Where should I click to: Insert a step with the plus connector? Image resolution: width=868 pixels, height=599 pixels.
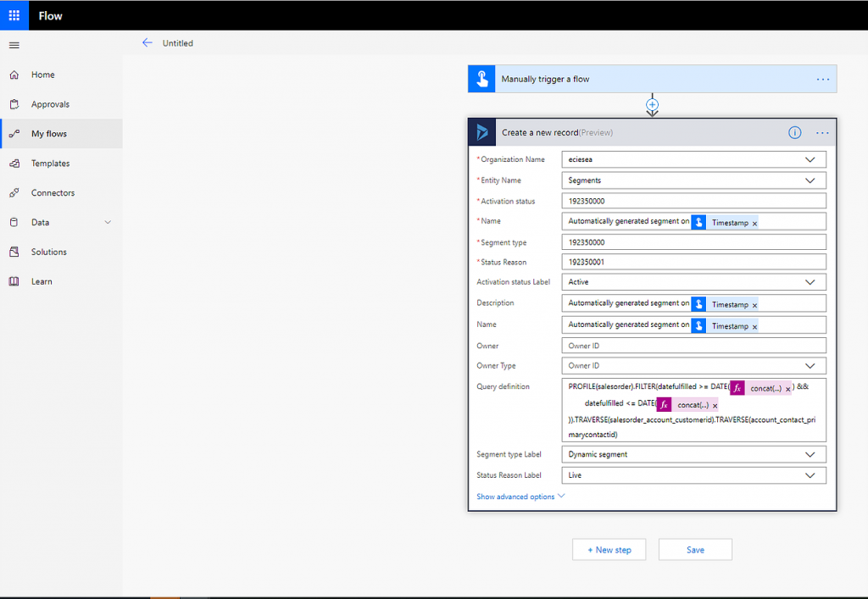(x=652, y=104)
